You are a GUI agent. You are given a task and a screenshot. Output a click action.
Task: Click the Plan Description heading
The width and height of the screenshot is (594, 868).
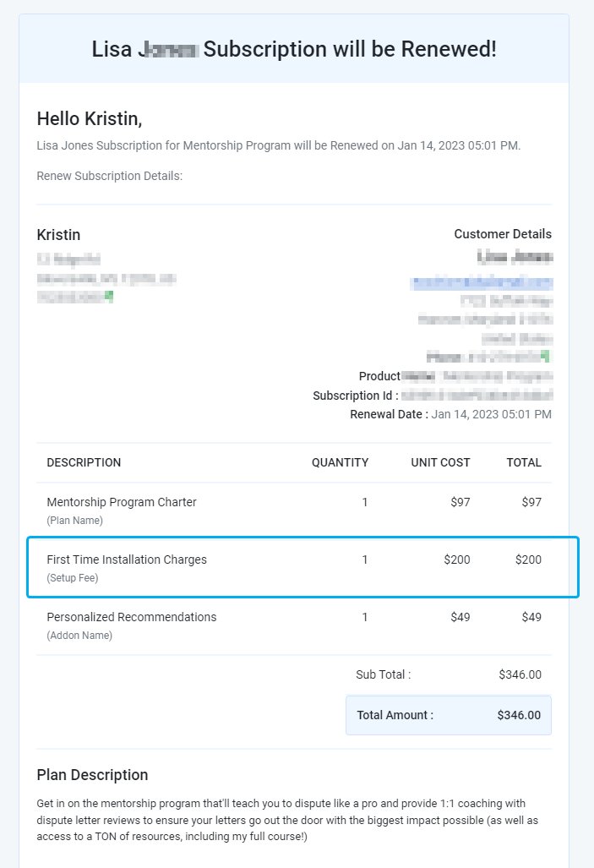coord(92,775)
